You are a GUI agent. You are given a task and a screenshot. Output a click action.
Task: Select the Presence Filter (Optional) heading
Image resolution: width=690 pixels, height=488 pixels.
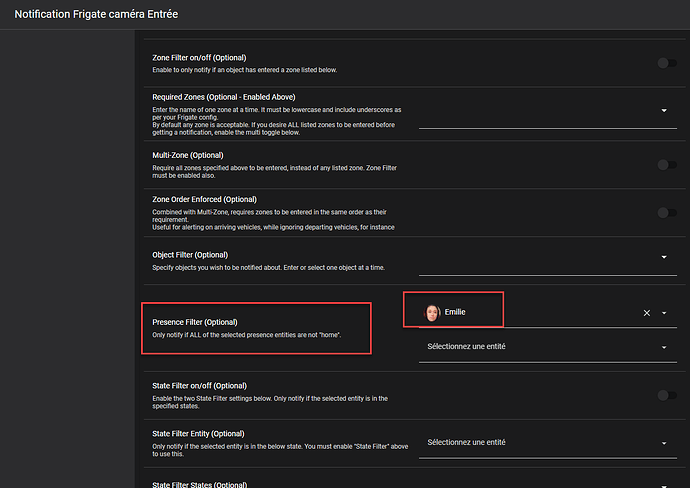click(x=195, y=323)
